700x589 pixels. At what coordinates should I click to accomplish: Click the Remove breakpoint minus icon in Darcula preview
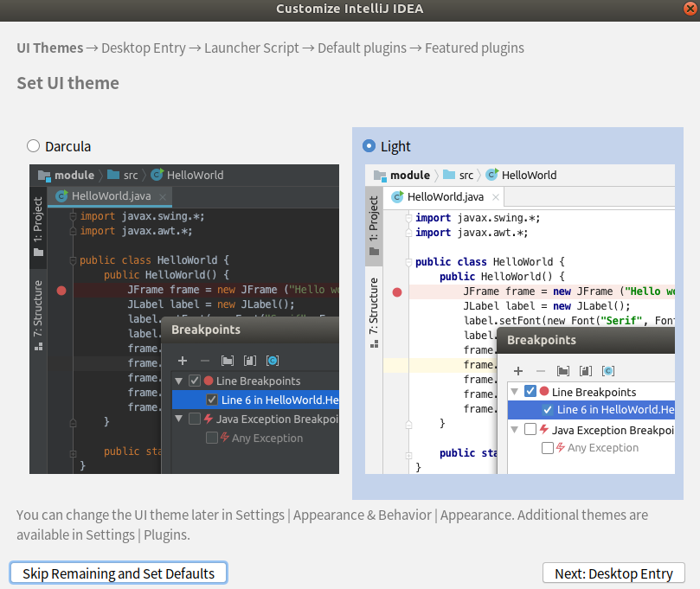pos(205,361)
